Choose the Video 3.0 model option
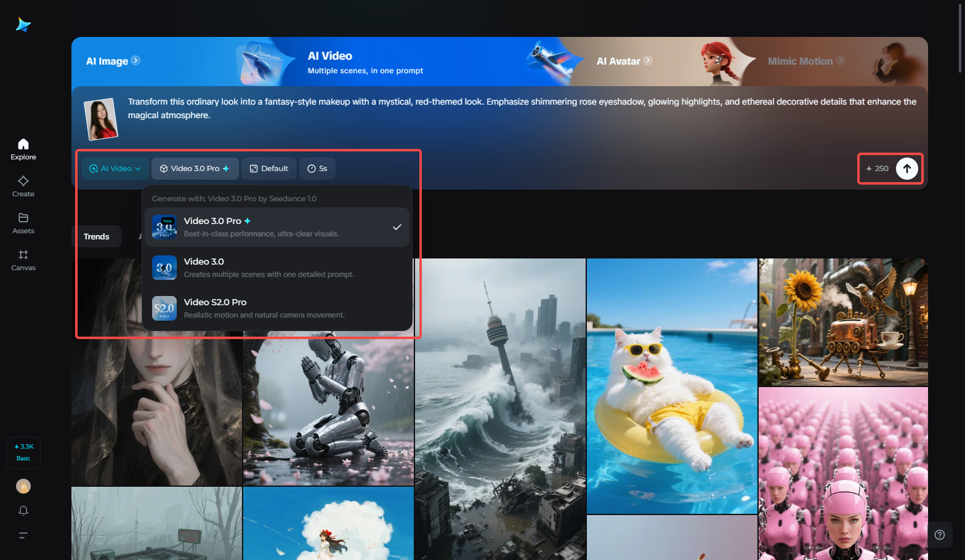Screen dimensions: 965x560 click(x=277, y=268)
